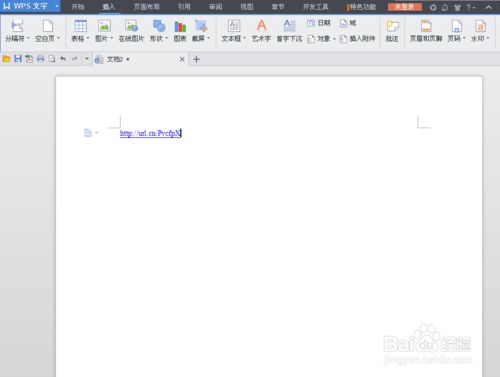Viewport: 500px width, 377px height.
Task: Click the chat bubble icon in title bar
Action: [445, 7]
